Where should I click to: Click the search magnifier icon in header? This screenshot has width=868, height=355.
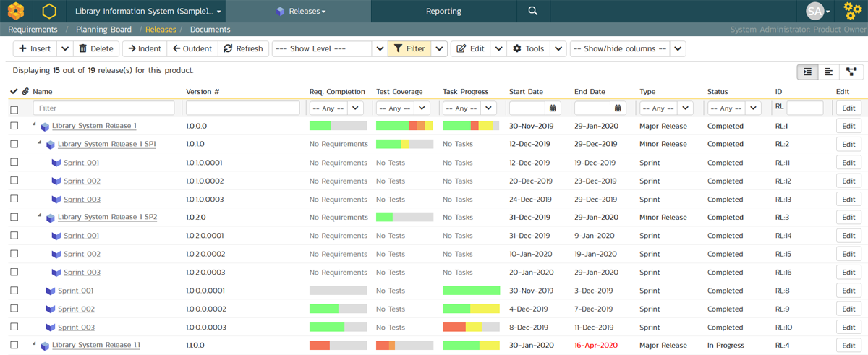(x=532, y=11)
